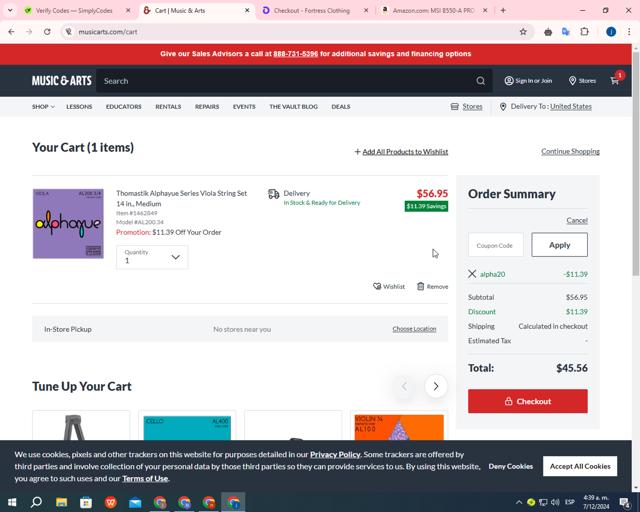
Task: Open the EVENTS menu item
Action: click(x=244, y=107)
